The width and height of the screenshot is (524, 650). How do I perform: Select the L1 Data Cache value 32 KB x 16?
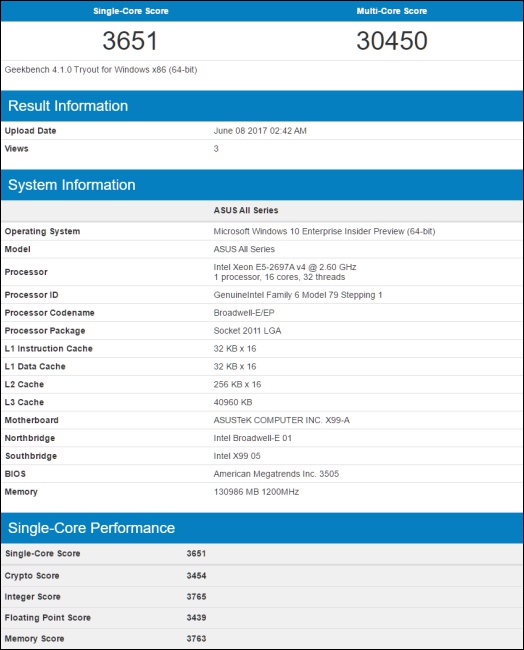click(x=235, y=366)
